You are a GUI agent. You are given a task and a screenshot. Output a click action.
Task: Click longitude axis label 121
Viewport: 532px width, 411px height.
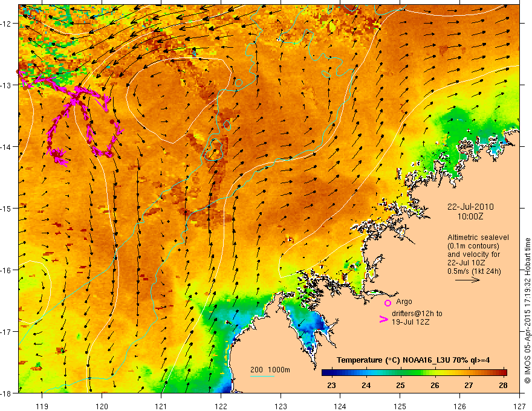pos(161,406)
